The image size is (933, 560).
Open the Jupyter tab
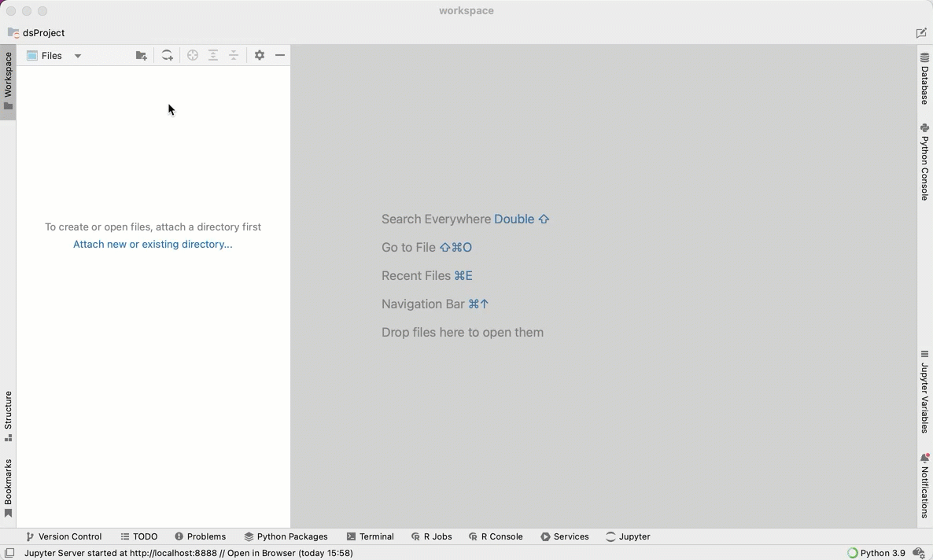[x=628, y=536]
